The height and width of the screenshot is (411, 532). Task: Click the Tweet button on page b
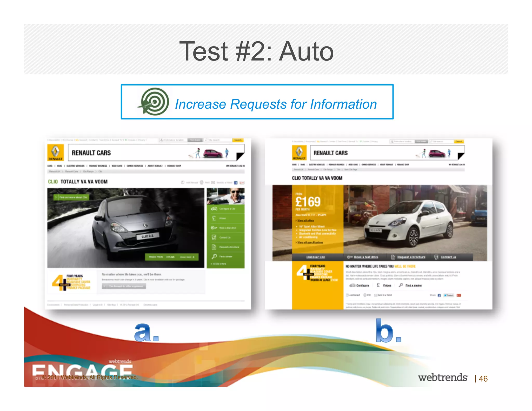(449, 295)
